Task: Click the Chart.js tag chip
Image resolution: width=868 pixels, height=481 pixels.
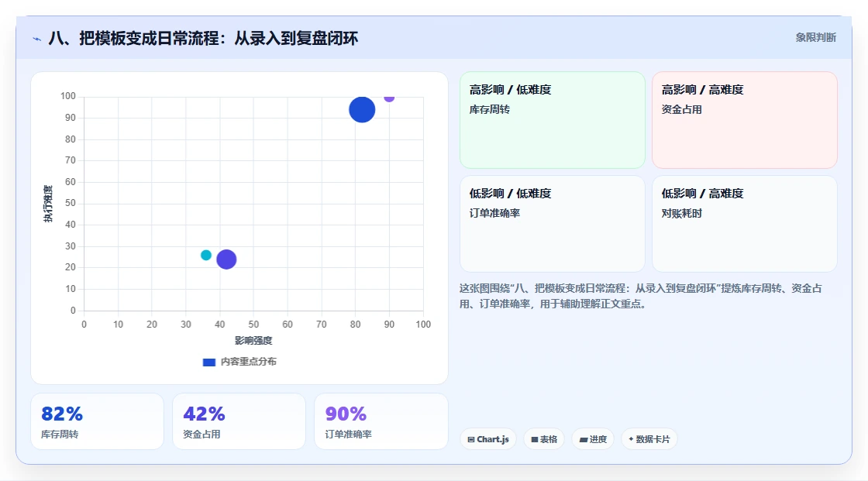Action: (x=488, y=439)
